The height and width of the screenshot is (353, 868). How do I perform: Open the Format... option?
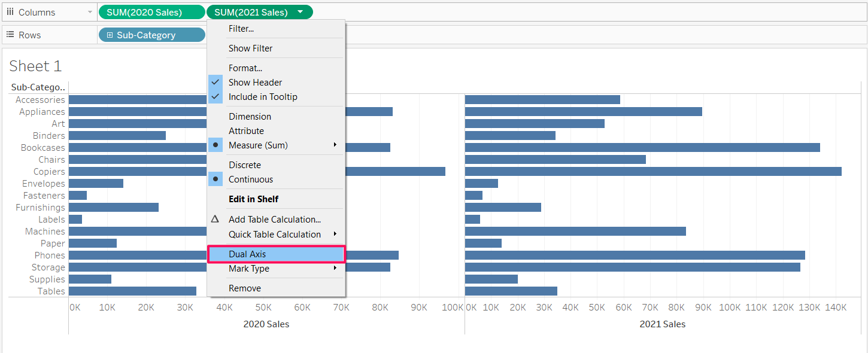pos(245,68)
